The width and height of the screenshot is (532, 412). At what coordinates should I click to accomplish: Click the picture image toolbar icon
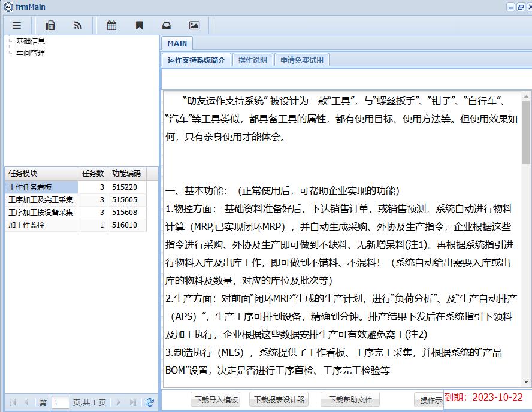coord(194,25)
